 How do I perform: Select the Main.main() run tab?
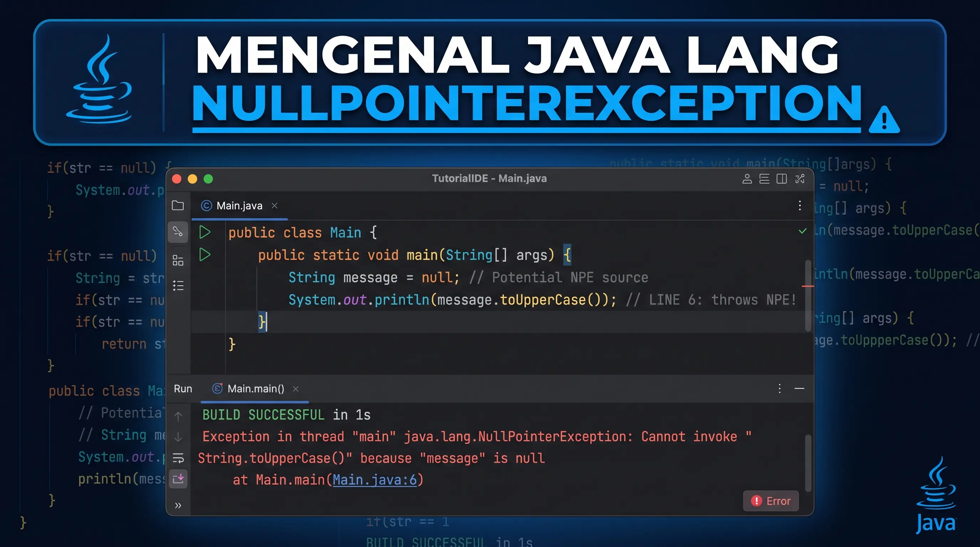click(255, 389)
